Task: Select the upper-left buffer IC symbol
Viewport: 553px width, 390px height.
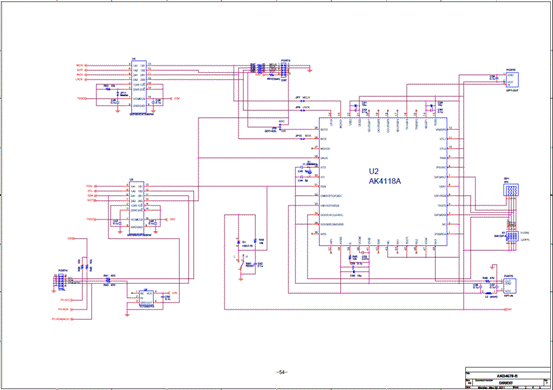Action: coord(139,86)
